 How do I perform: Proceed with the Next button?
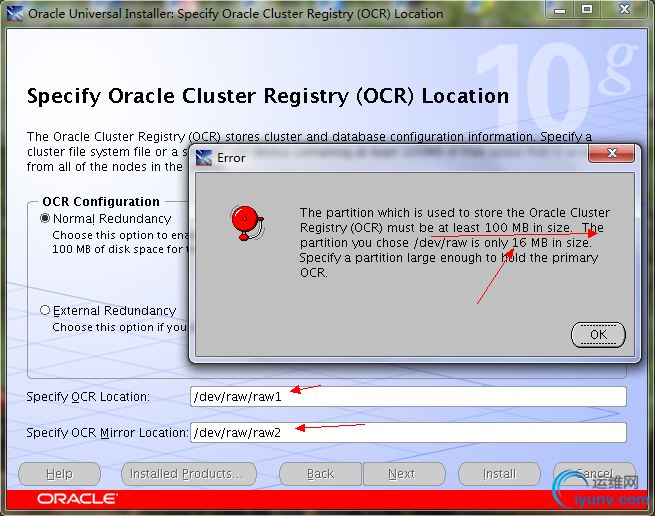click(x=404, y=474)
